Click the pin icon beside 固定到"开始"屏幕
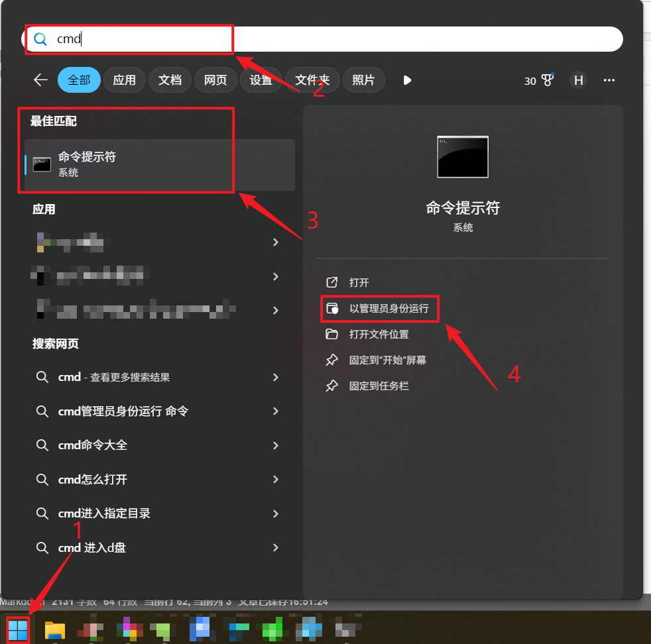The image size is (651, 644). [x=332, y=360]
